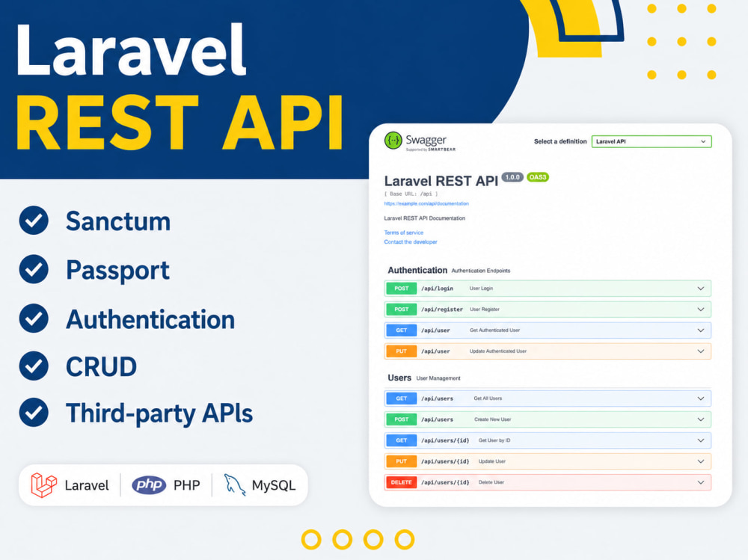
Task: Click the checkmark icon beside Third-party APIs
Action: (x=34, y=412)
